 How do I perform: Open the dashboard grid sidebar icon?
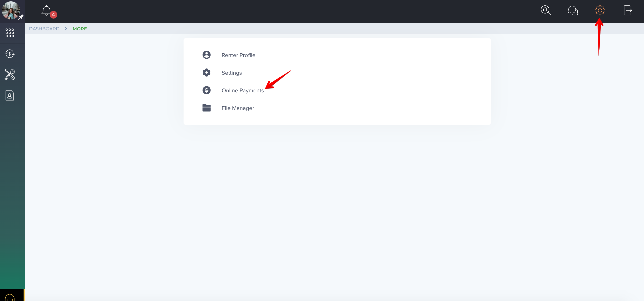point(10,33)
